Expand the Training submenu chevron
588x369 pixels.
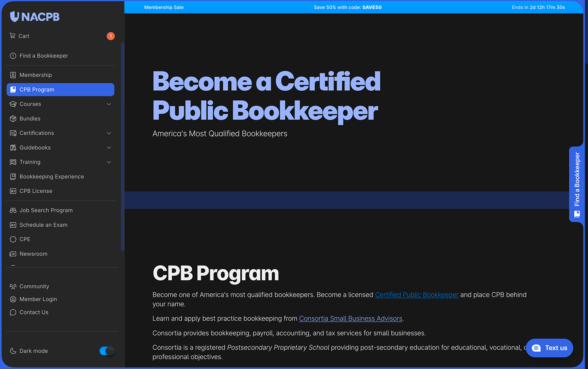109,162
